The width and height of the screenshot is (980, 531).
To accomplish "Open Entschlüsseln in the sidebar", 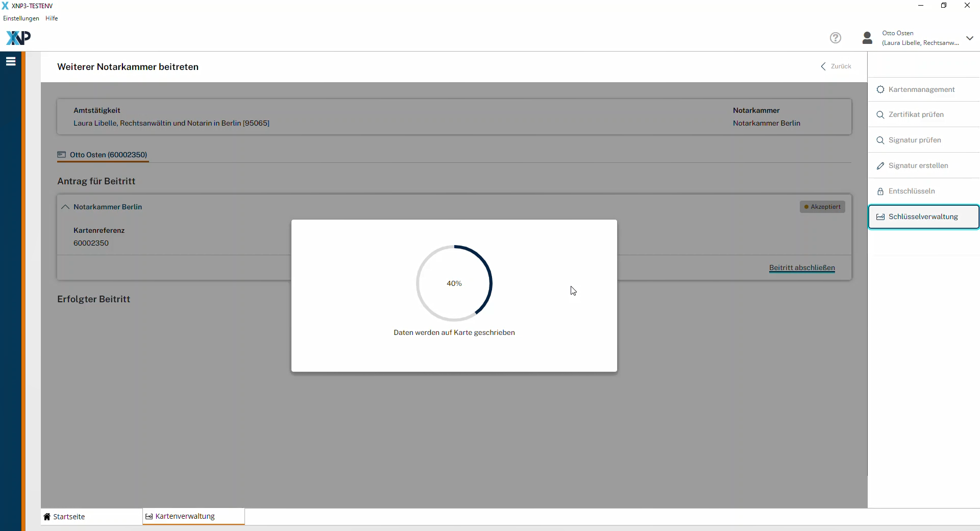I will 924,191.
